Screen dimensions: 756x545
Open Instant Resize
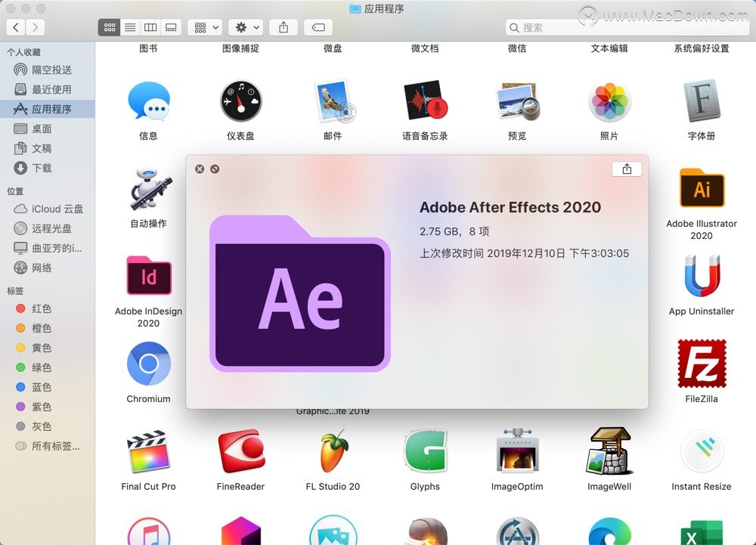point(702,451)
